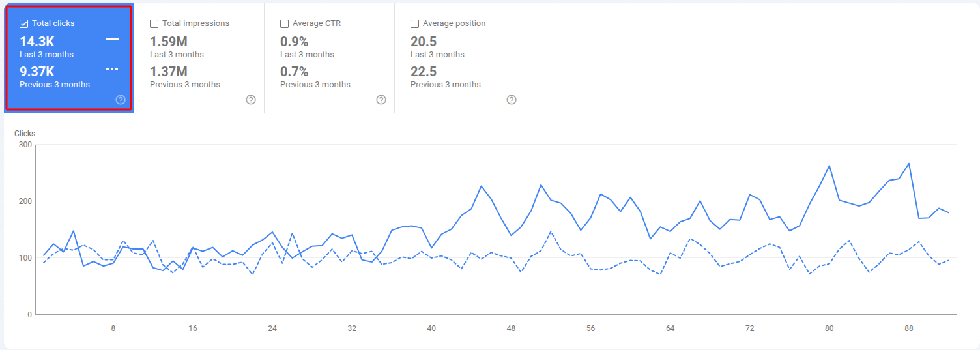Click the help icon in Average position card
The height and width of the screenshot is (350, 980).
(512, 100)
